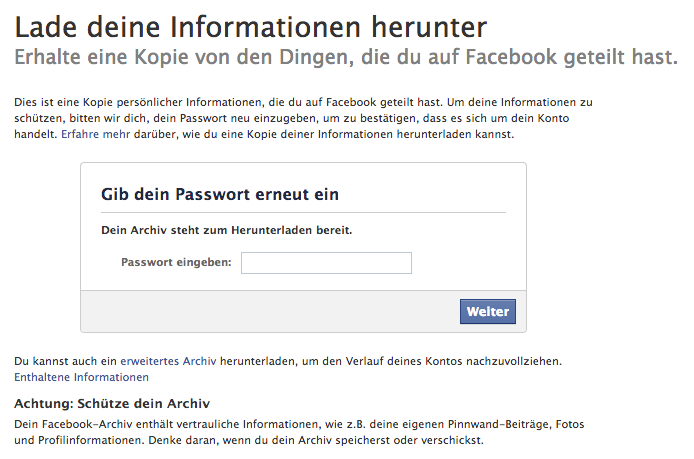Click the Weiter button
694x459 pixels.
(x=488, y=312)
